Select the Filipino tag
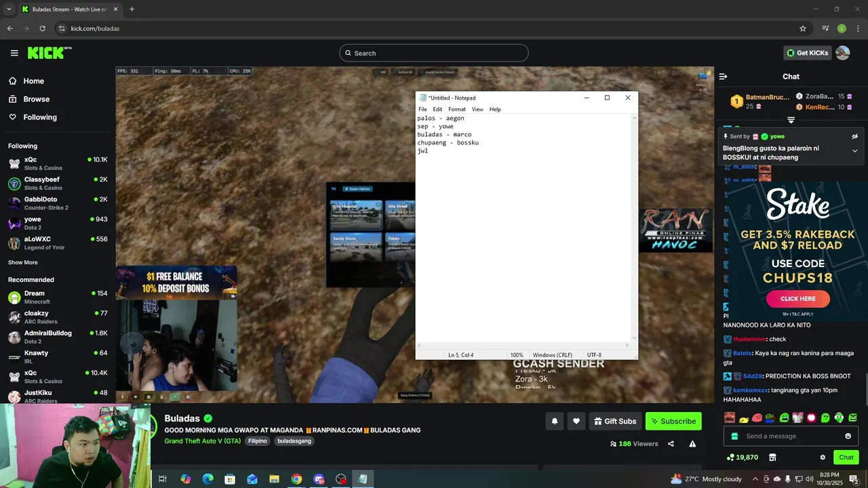Screen dimensions: 868x488 pyautogui.click(x=258, y=441)
